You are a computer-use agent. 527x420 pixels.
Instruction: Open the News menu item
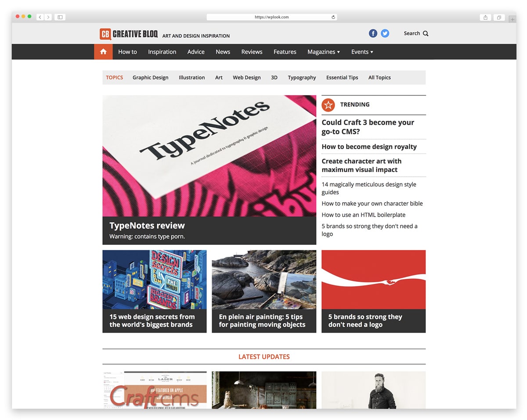(x=223, y=52)
